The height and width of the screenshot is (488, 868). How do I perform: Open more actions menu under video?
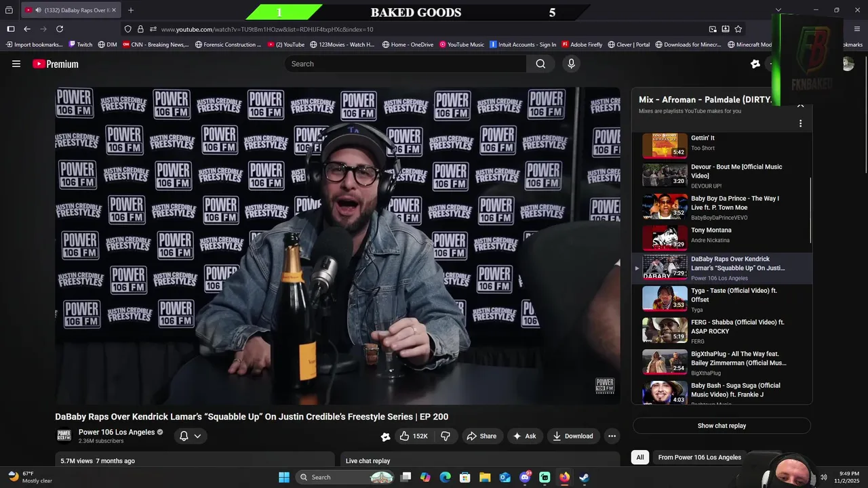click(612, 436)
